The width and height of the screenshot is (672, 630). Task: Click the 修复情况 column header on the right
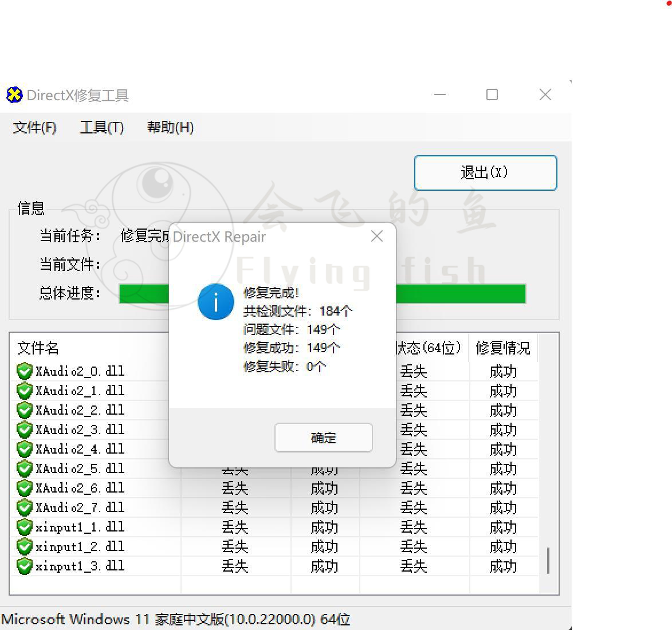click(x=503, y=348)
